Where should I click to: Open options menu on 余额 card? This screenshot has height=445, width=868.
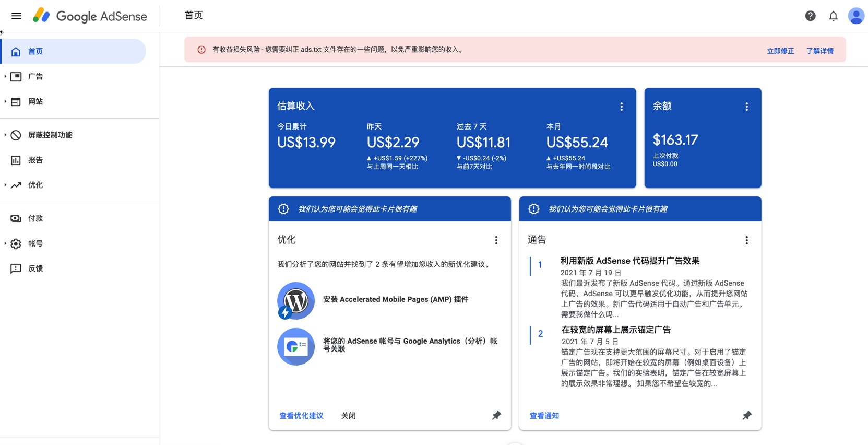tap(746, 107)
